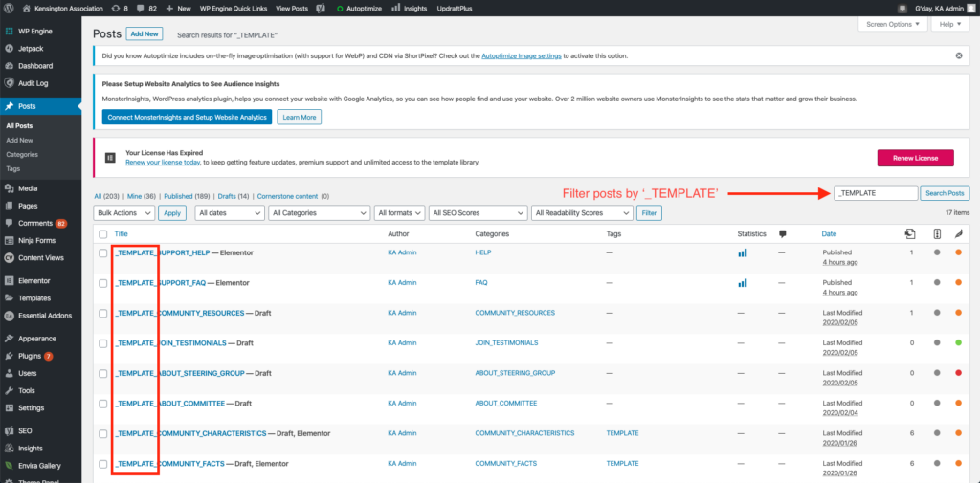Image resolution: width=980 pixels, height=483 pixels.
Task: Open UpdraftPlus in admin bar
Action: (x=455, y=9)
